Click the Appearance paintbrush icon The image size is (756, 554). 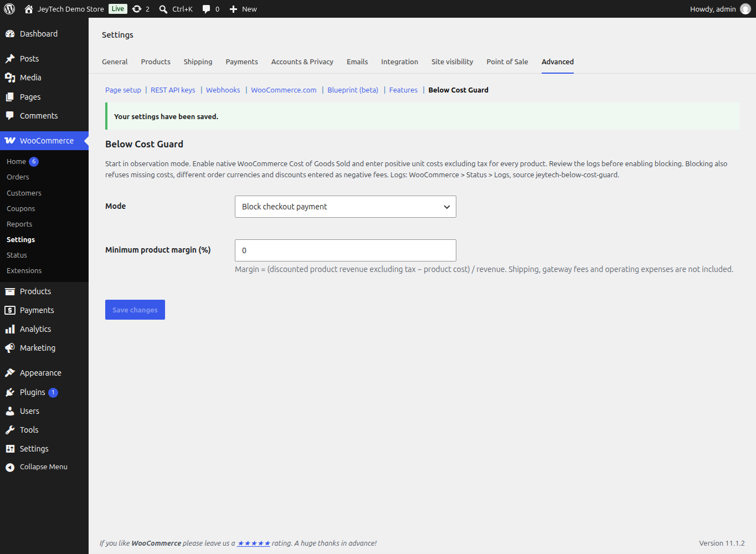(10, 373)
